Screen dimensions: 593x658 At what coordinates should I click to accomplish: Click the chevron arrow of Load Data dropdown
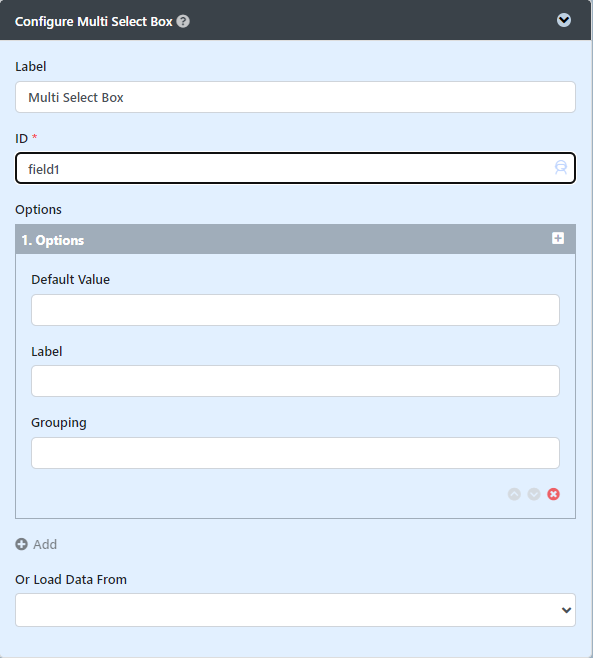pos(566,610)
